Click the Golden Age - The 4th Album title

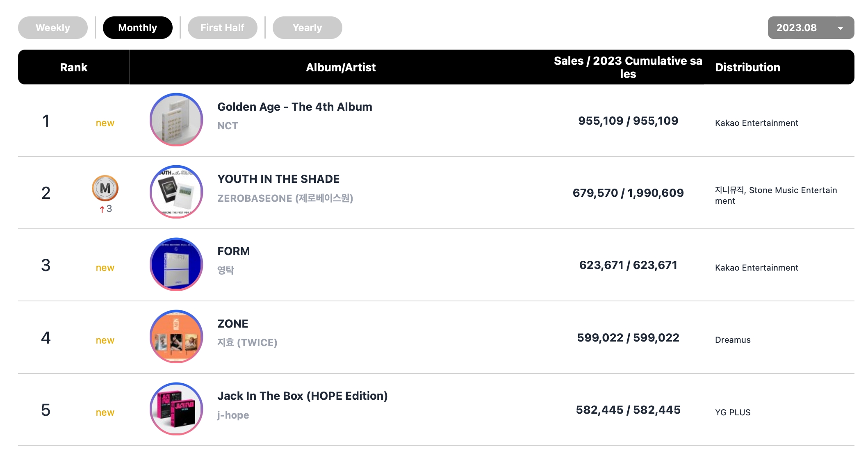point(294,107)
